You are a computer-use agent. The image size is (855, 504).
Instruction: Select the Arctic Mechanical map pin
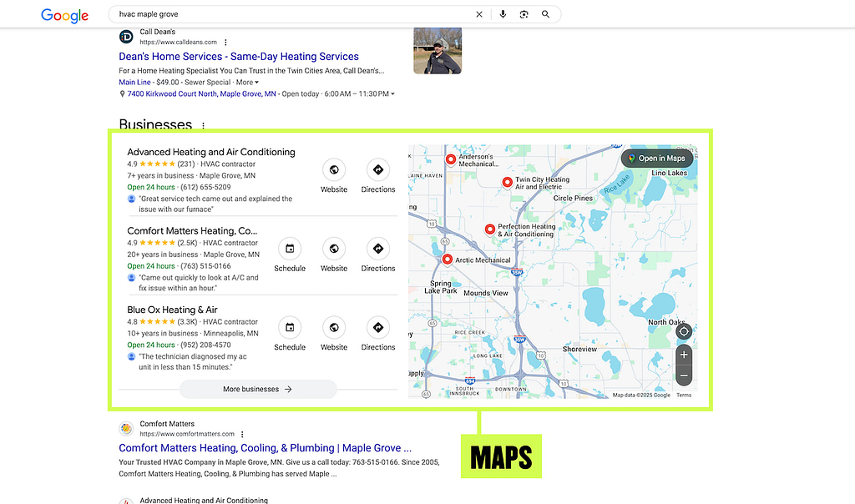pos(447,260)
